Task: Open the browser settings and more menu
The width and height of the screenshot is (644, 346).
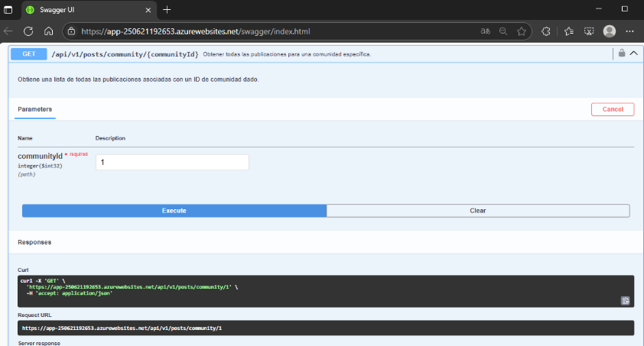Action: [629, 31]
